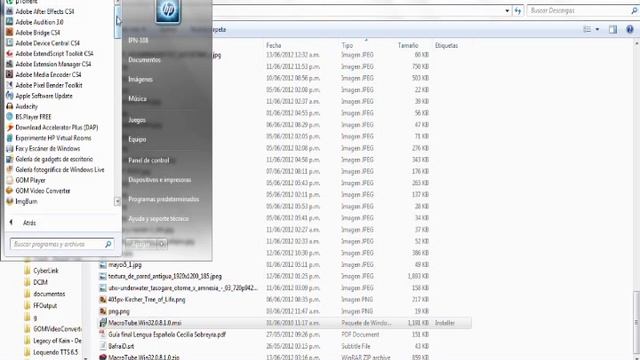Open the change view options dropdown arrow

tap(597, 29)
